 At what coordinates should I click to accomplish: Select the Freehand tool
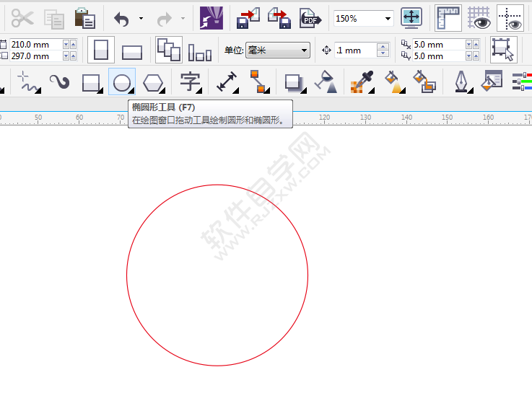28,82
